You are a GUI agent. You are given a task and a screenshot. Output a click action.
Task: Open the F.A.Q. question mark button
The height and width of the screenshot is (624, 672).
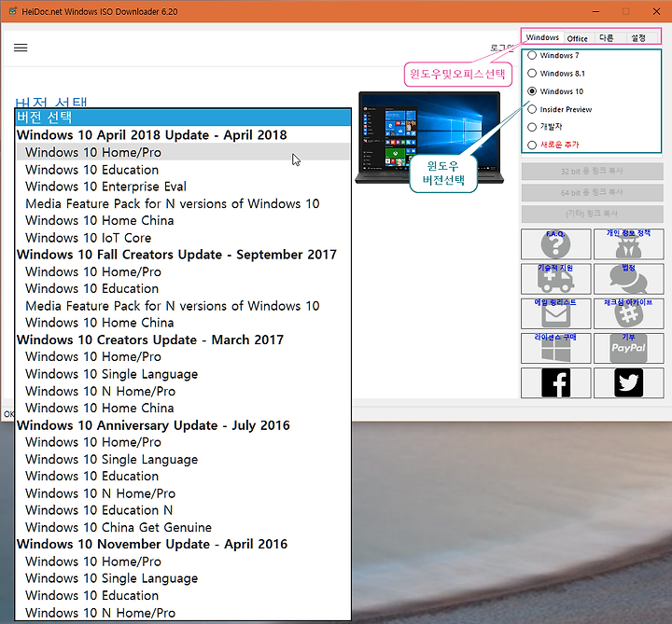coord(556,244)
